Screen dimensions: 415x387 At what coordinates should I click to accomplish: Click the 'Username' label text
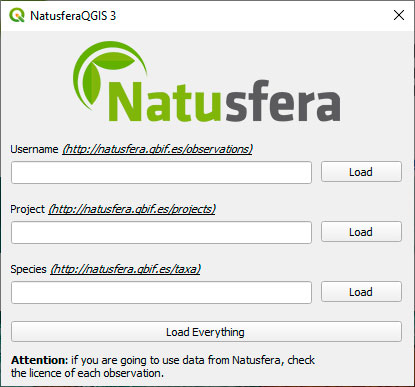click(34, 149)
